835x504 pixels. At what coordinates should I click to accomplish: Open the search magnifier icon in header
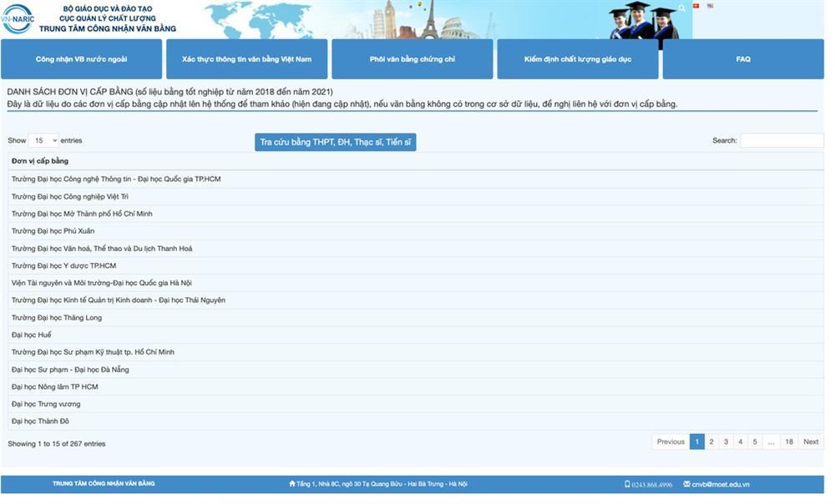pyautogui.click(x=681, y=8)
